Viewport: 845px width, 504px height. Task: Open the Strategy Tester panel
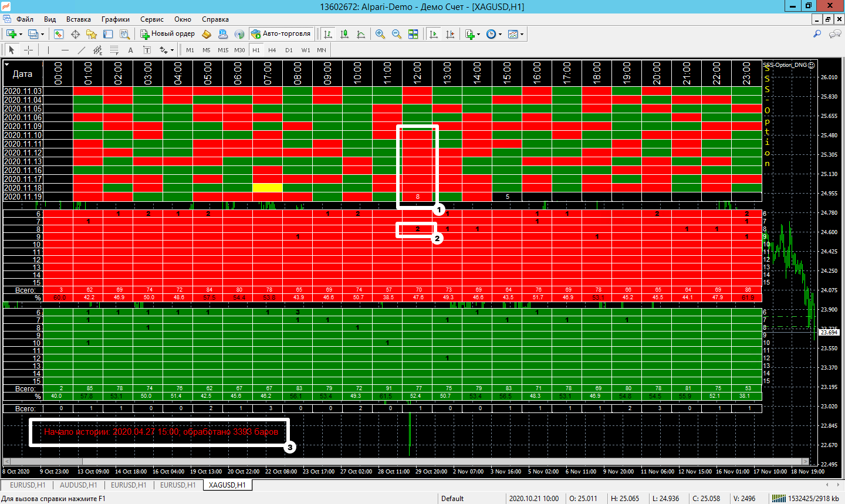click(x=124, y=34)
